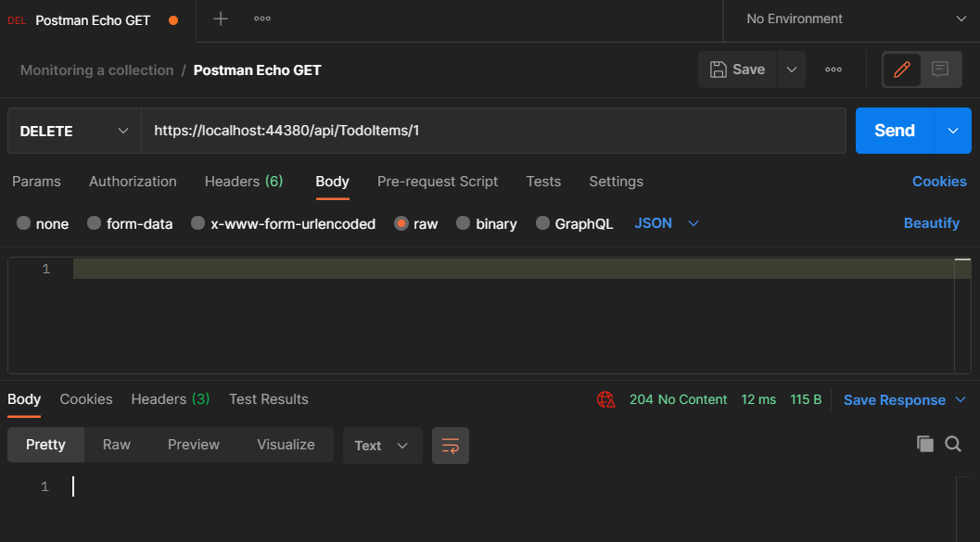Expand the JSON format dropdown
Image resolution: width=980 pixels, height=542 pixels.
click(667, 223)
